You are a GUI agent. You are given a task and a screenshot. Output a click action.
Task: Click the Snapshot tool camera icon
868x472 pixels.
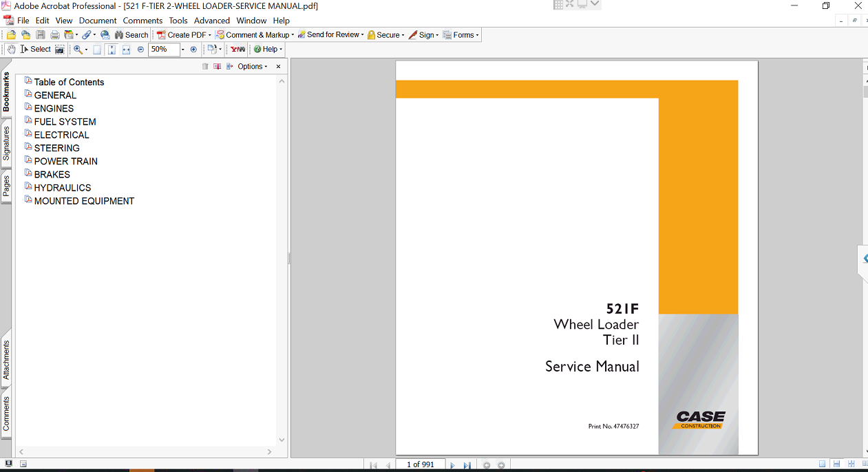click(60, 50)
